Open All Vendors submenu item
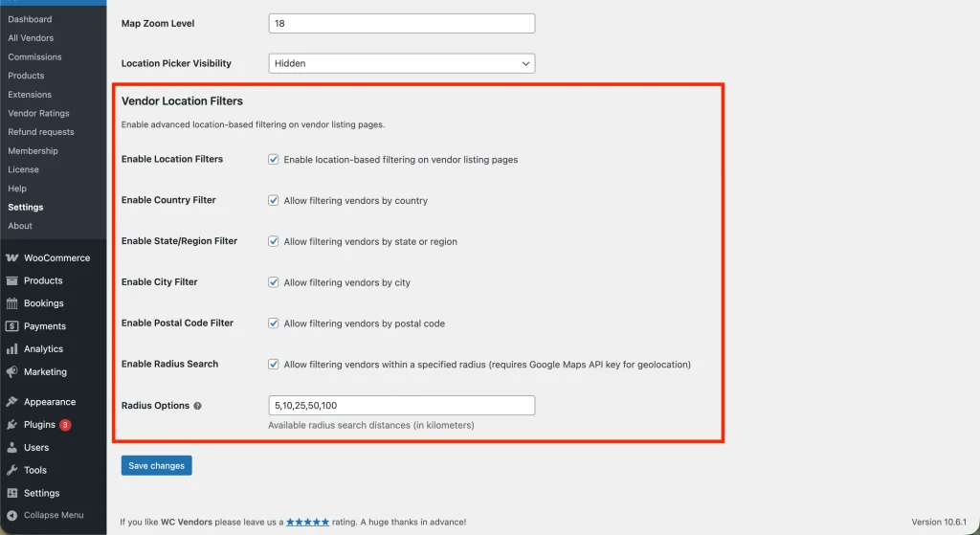The image size is (980, 535). pos(31,38)
